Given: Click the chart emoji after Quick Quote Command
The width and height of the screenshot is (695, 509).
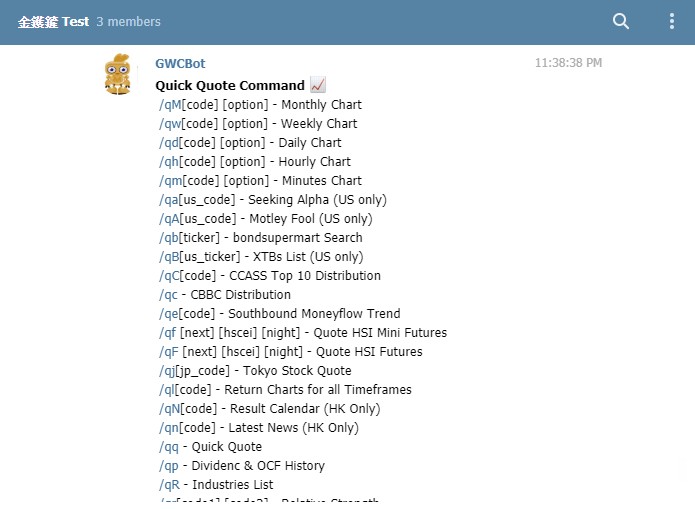Looking at the screenshot, I should [x=318, y=85].
